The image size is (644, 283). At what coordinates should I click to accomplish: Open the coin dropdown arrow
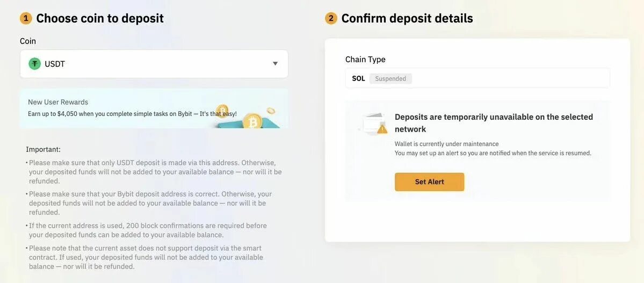click(x=275, y=64)
